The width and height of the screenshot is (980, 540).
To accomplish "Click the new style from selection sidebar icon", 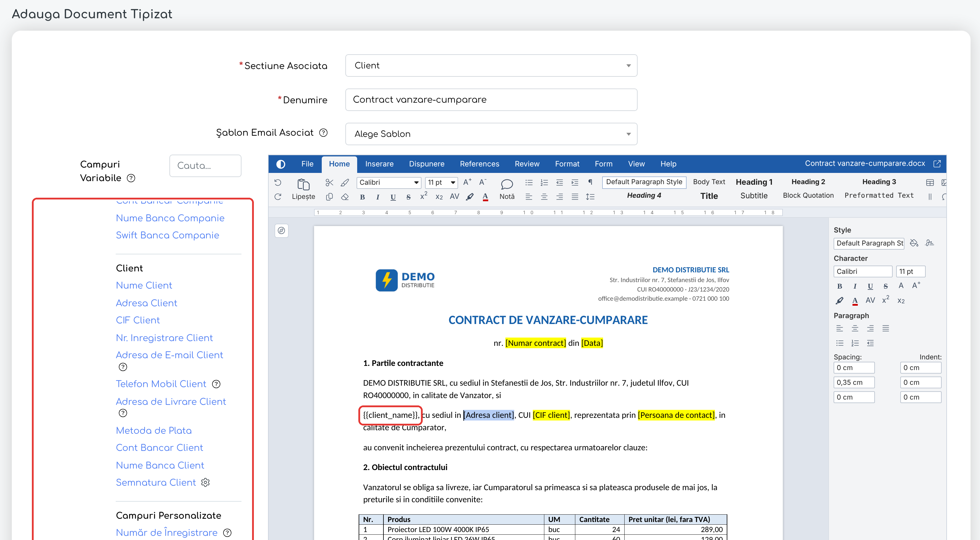I will [x=929, y=243].
